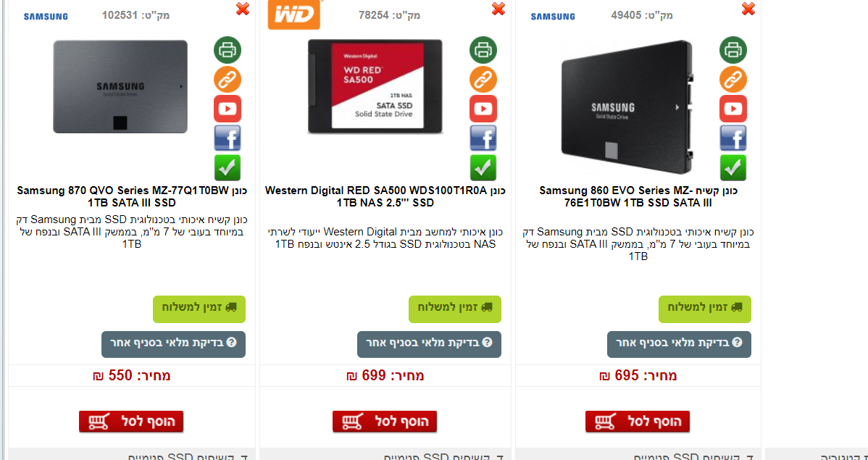This screenshot has width=868, height=460.
Task: Remove Samsung 870 QVO from comparison
Action: click(243, 9)
